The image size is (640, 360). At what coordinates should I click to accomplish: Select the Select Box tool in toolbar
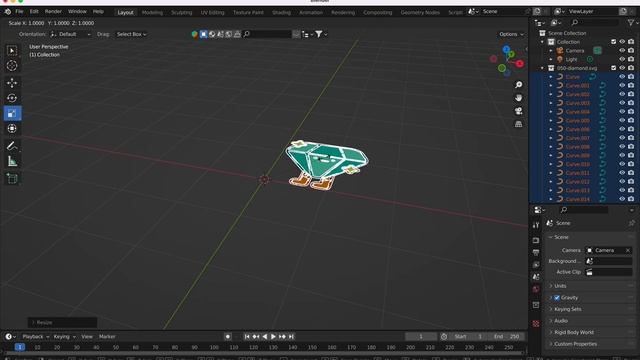pos(12,51)
